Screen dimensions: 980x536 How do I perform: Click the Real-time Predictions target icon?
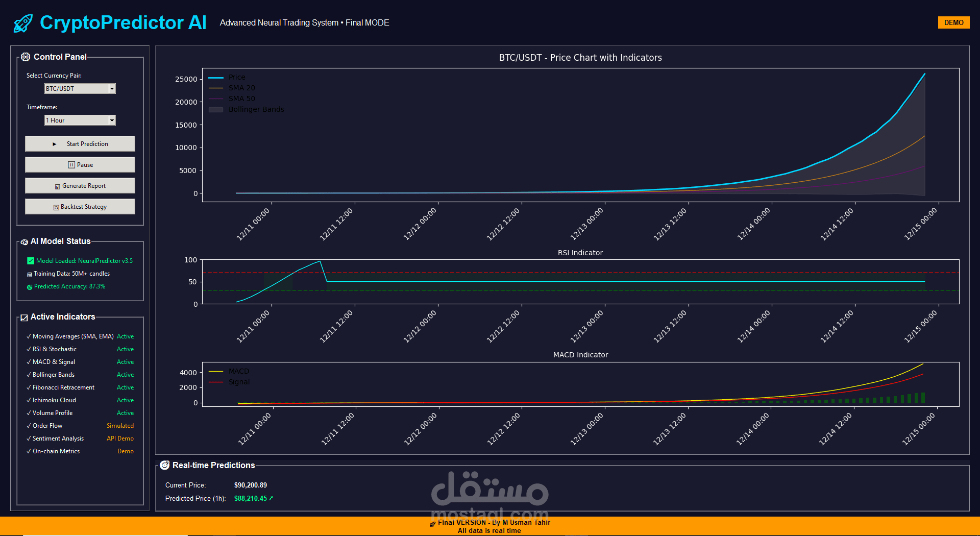tap(165, 465)
